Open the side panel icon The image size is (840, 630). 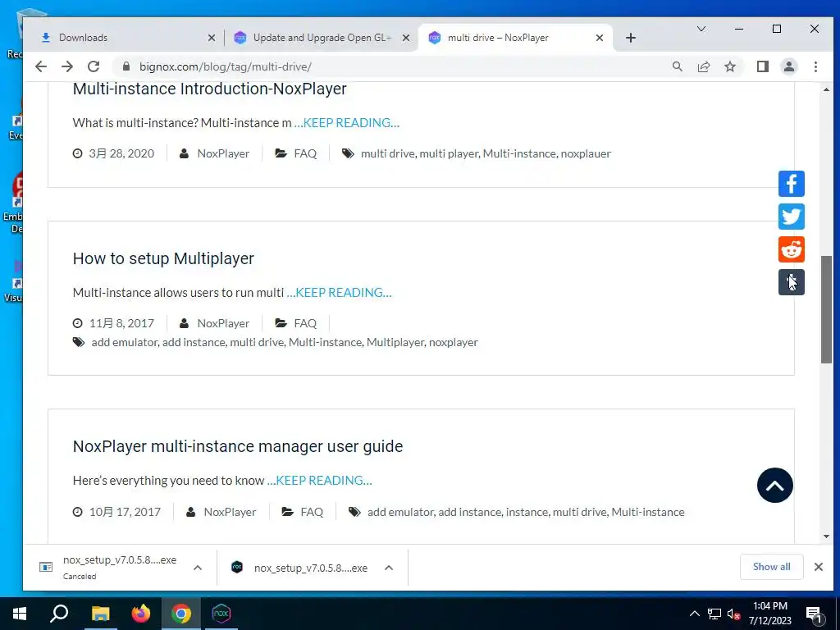(x=763, y=66)
